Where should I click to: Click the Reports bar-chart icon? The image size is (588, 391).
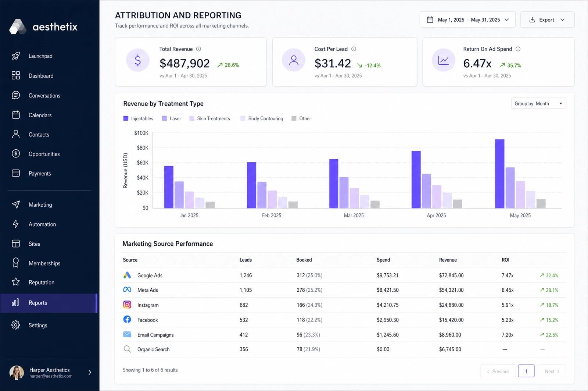click(x=15, y=302)
